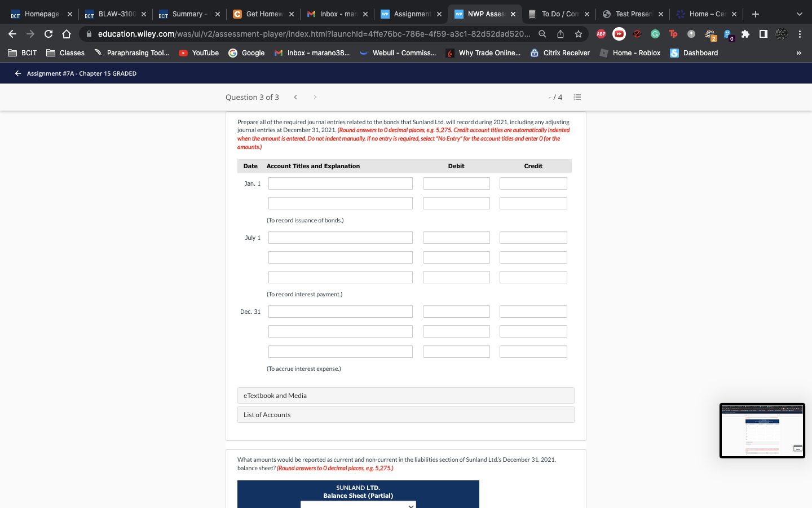Toggle the browser side panel
This screenshot has height=508, width=812.
764,34
